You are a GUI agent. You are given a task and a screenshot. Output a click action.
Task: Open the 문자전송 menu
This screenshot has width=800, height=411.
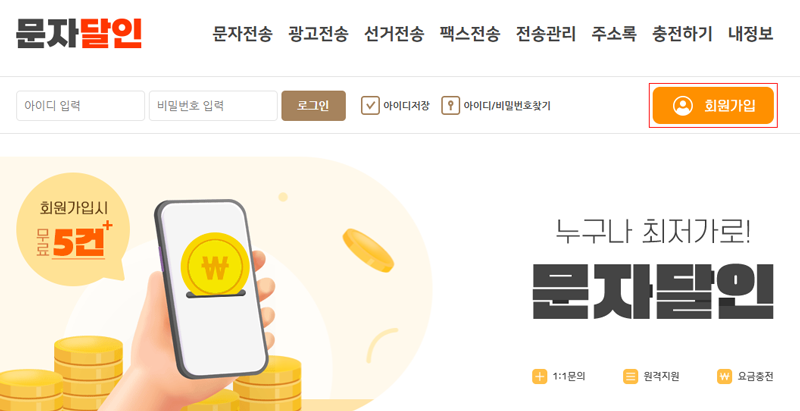242,34
